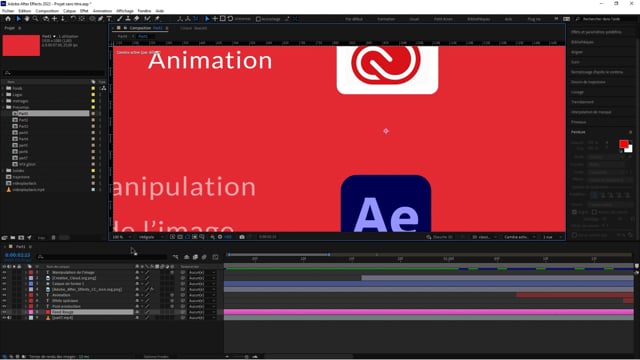This screenshot has width=640, height=360.
Task: Click the timeline current timecode field
Action: click(x=18, y=255)
